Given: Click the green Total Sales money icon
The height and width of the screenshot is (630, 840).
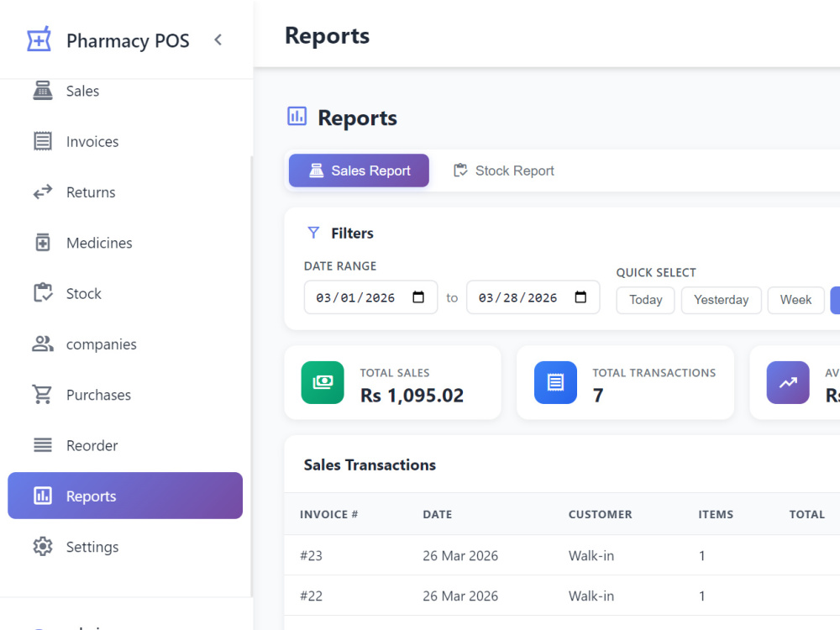Looking at the screenshot, I should coord(323,382).
